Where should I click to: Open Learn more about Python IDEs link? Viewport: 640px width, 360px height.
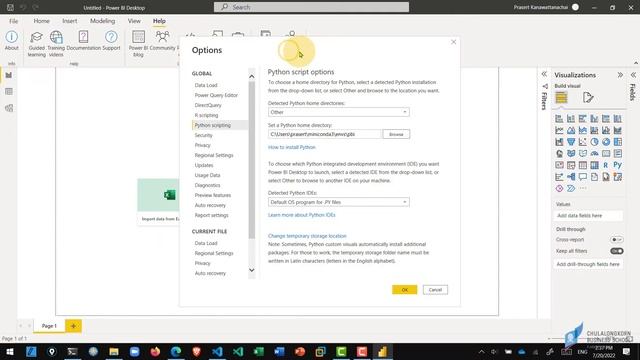[302, 215]
